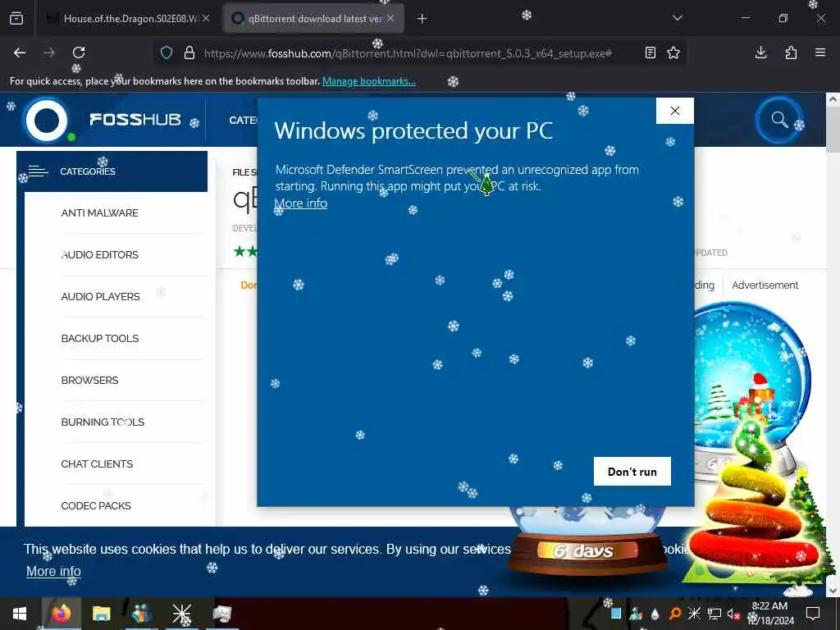
Task: Go forward to the next page
Action: 49,52
